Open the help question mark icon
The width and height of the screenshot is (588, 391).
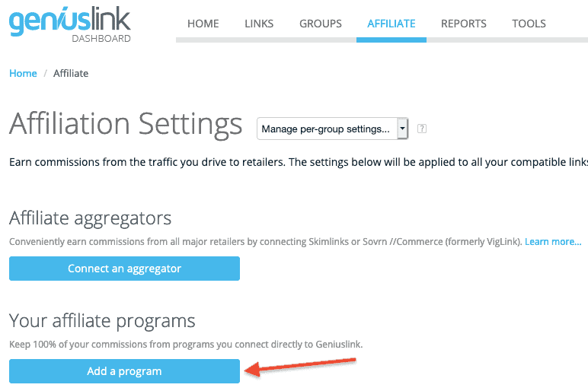coord(422,129)
